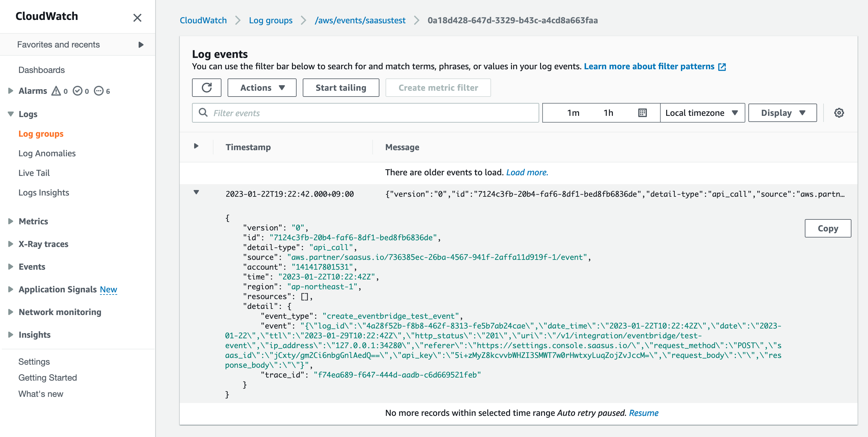
Task: Open log events settings gear icon
Action: (839, 113)
